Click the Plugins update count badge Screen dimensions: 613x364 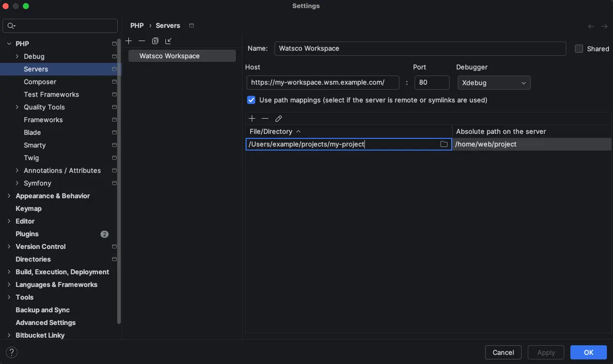105,234
